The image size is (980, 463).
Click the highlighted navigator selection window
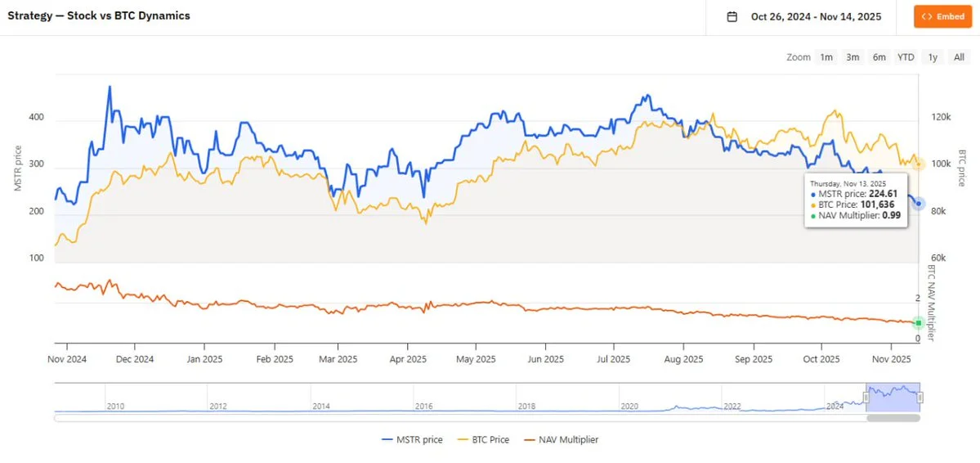coord(893,398)
